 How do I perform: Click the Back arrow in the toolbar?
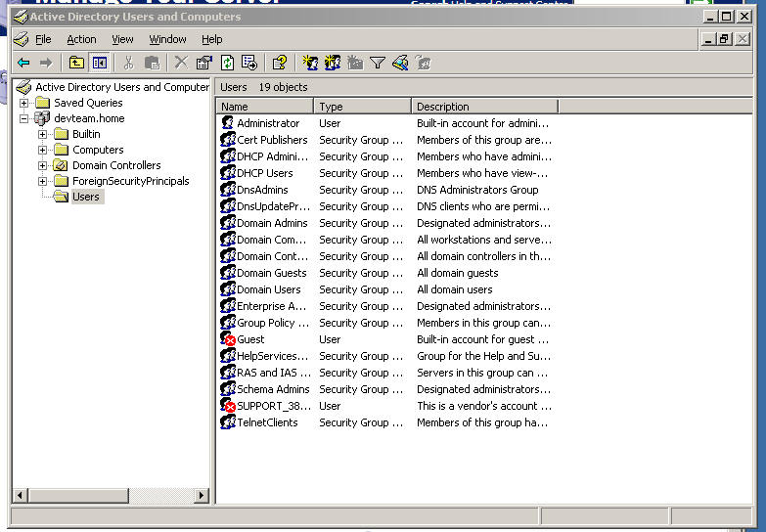(x=23, y=63)
